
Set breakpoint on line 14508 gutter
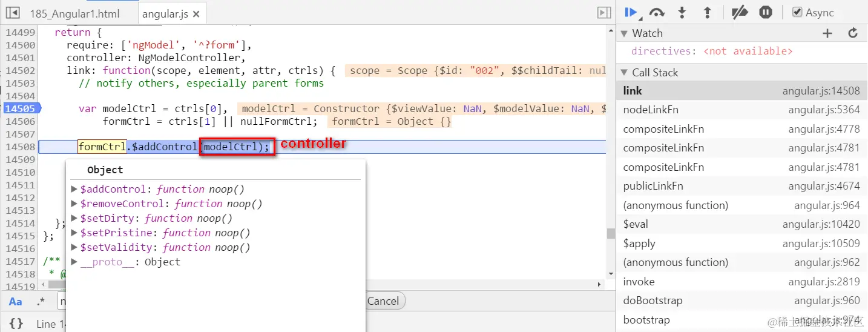click(x=20, y=147)
